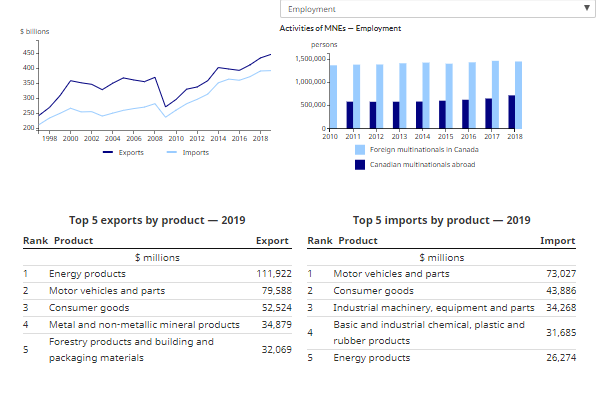This screenshot has height=400, width=600.
Task: Click the dark blue Canadian multinationals swatch
Action: (x=361, y=164)
